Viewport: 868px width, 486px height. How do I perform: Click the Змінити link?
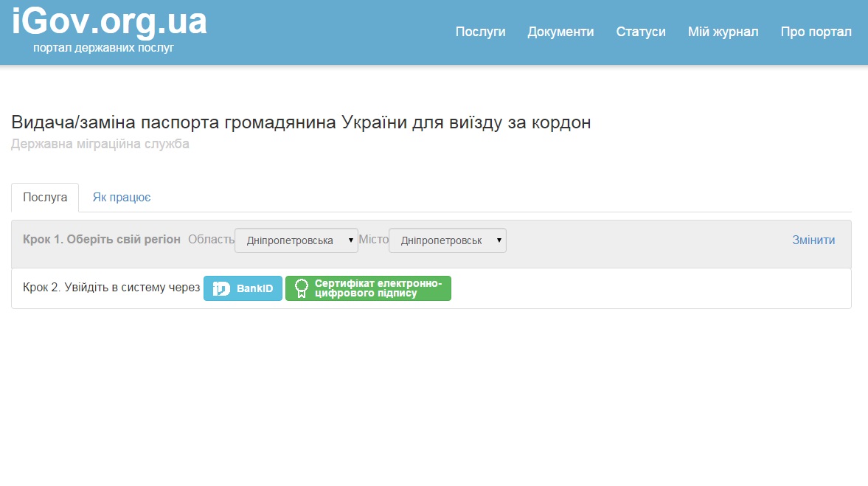click(813, 240)
